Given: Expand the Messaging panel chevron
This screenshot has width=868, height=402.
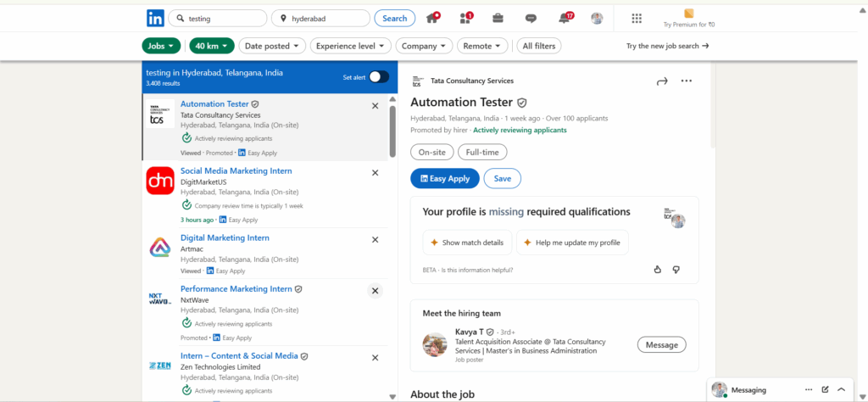Looking at the screenshot, I should click(x=842, y=389).
